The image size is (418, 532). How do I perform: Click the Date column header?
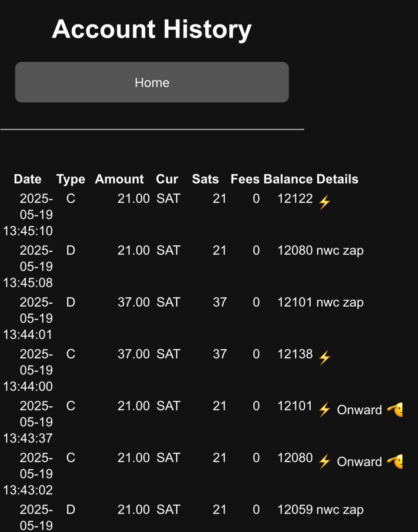coord(27,179)
